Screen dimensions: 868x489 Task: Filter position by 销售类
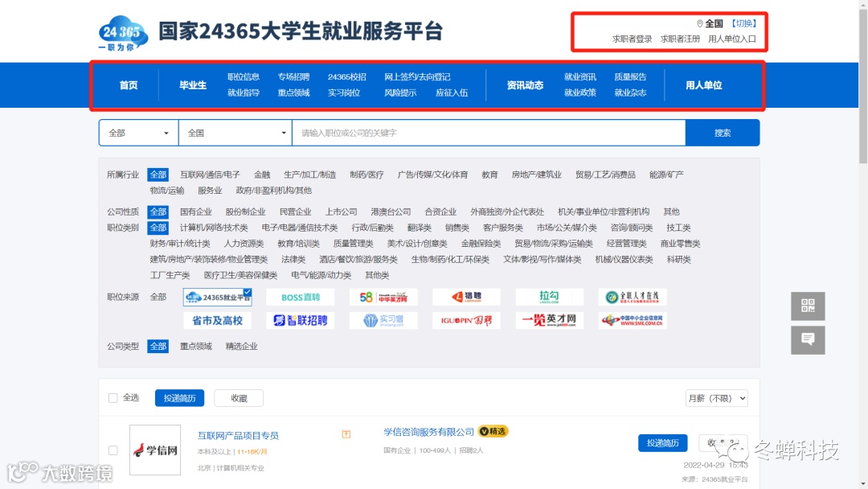pos(457,228)
